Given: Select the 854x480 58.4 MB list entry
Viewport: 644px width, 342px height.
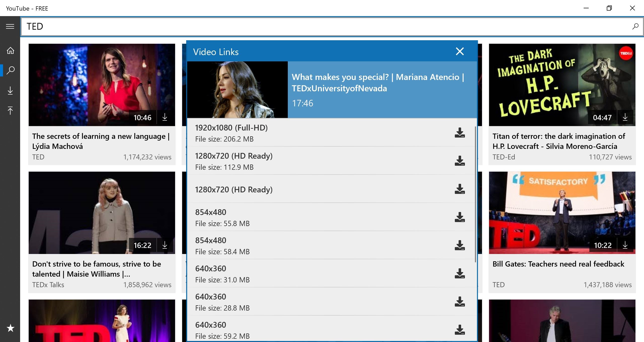Looking at the screenshot, I should point(302,245).
